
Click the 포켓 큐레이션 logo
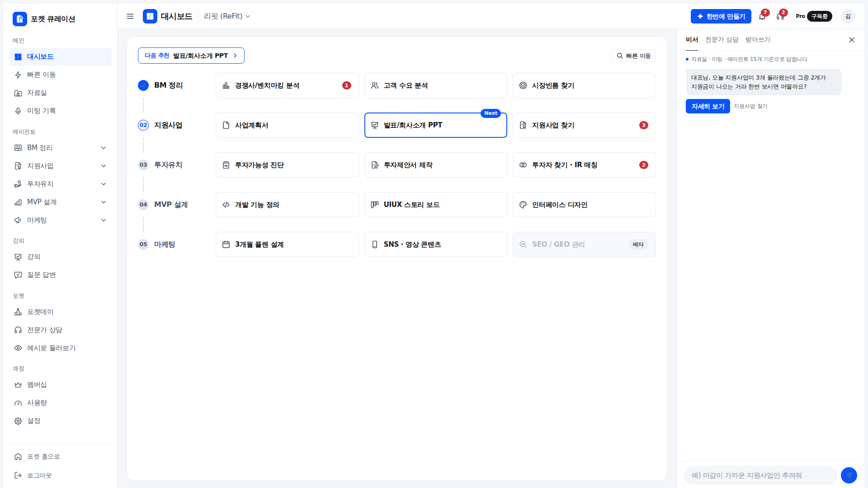[44, 19]
